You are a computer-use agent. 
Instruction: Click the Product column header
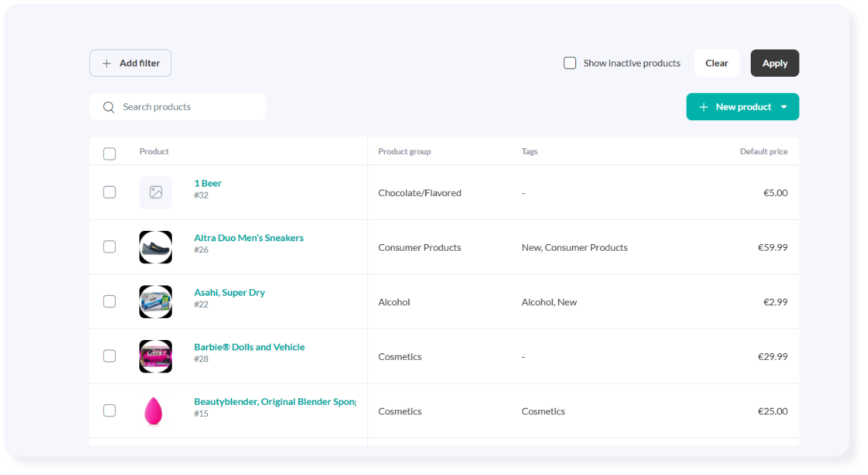(154, 152)
